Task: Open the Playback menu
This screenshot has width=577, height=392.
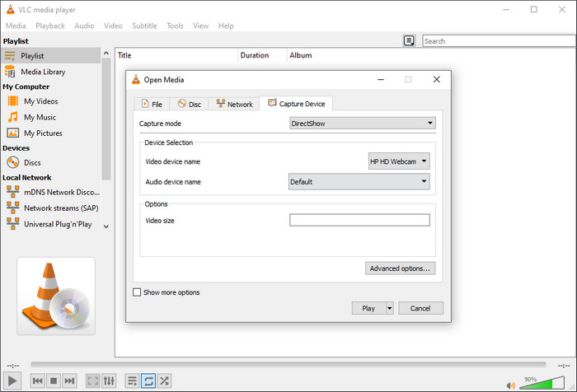Action: (x=50, y=26)
